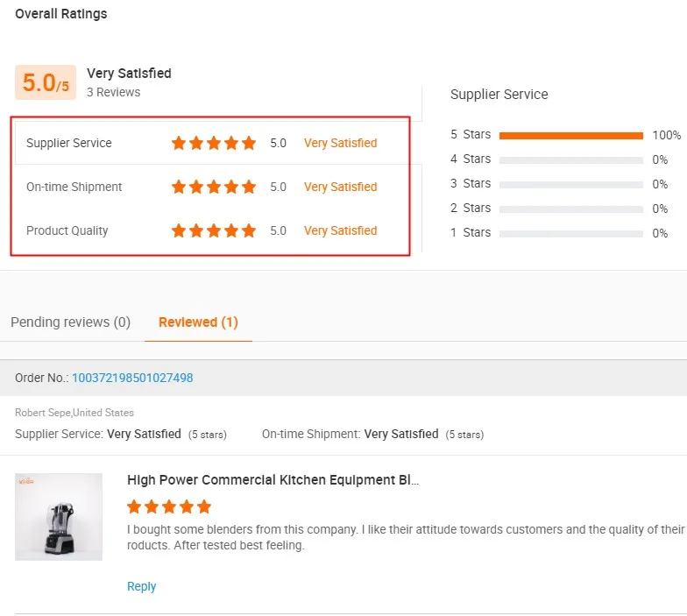This screenshot has height=616, width=687.
Task: Click the 3 Reviews count text
Action: tap(113, 92)
